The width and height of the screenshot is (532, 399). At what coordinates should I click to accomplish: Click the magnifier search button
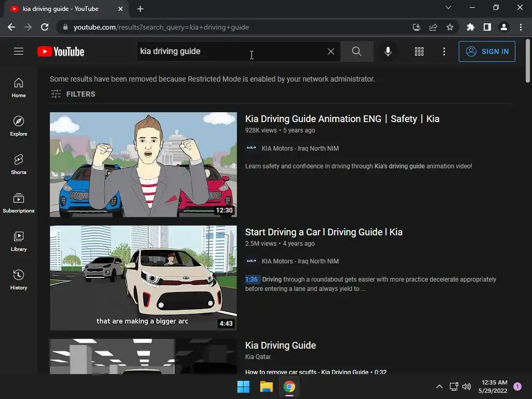[356, 51]
